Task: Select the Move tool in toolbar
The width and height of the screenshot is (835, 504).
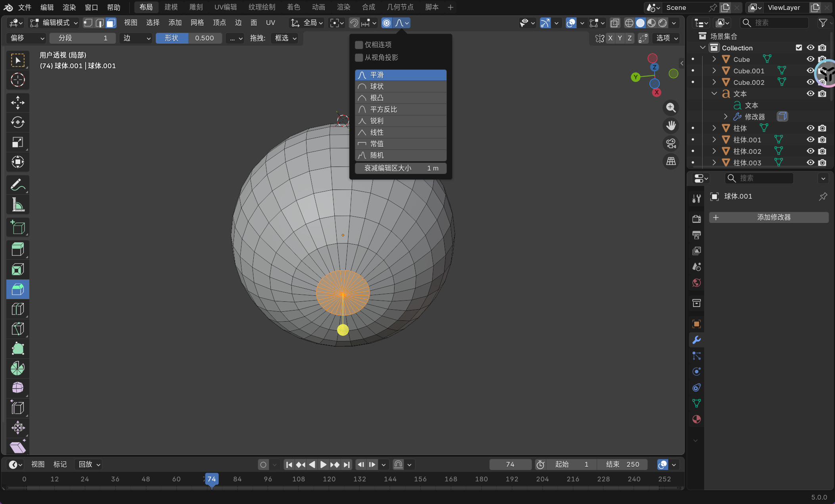Action: point(17,103)
